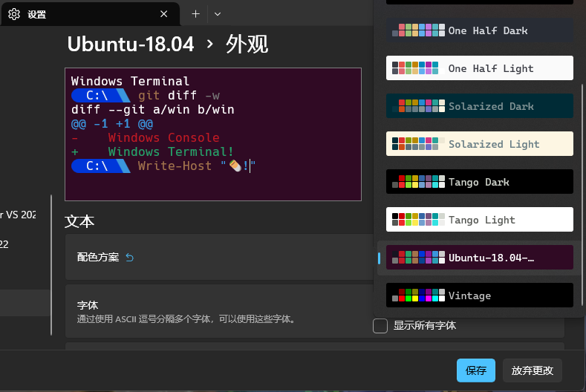Discard changes via the 放弃更改 button
This screenshot has width=586, height=392.
click(533, 370)
